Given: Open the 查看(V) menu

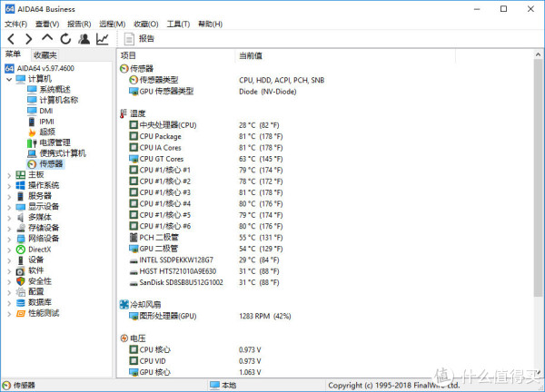Looking at the screenshot, I should (x=47, y=24).
